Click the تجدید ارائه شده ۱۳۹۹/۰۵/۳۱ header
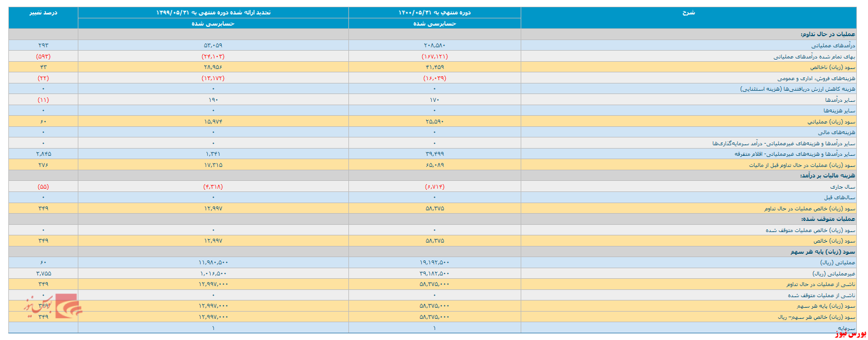868x340 pixels. pyautogui.click(x=213, y=12)
